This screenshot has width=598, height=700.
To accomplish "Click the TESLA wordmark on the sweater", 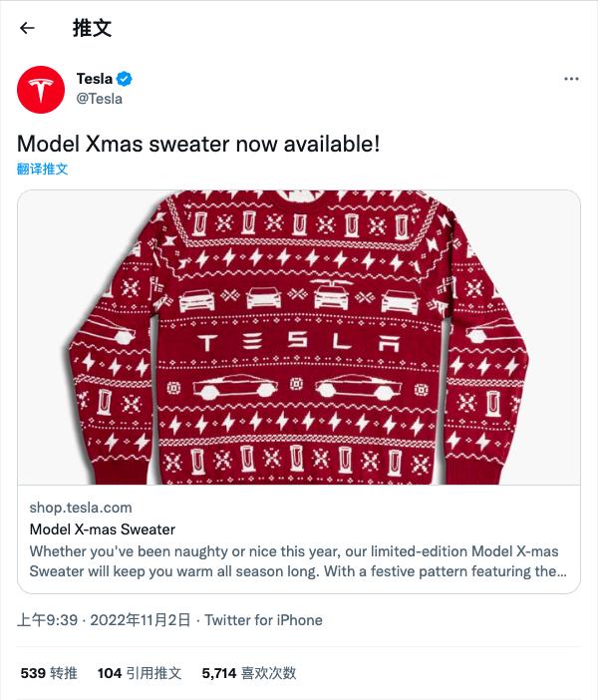I will click(299, 342).
